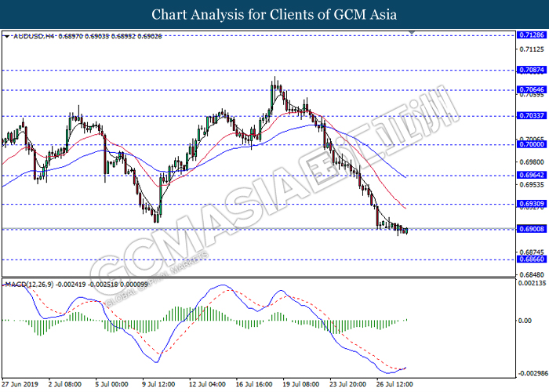Click the MACD 0.002135 scale value
The image size is (549, 392).
pyautogui.click(x=532, y=283)
